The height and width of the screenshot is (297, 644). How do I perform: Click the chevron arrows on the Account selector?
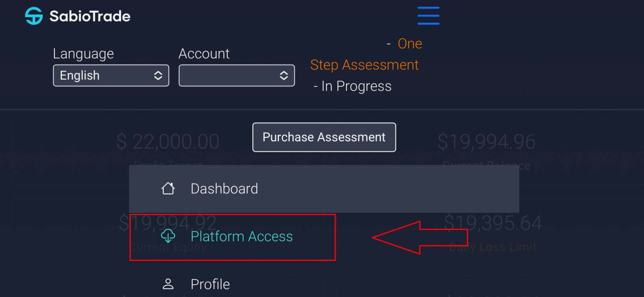pos(283,75)
